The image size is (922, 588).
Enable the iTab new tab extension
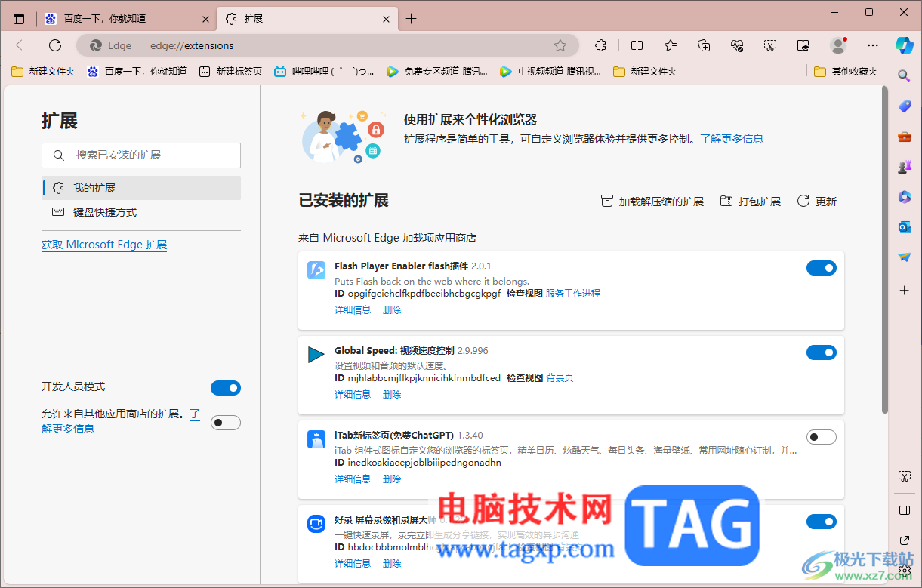click(822, 437)
